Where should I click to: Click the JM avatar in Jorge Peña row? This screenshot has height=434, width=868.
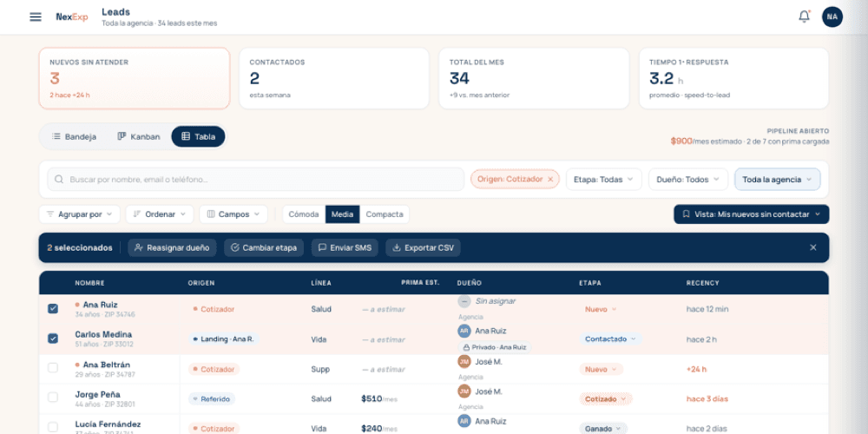click(464, 391)
